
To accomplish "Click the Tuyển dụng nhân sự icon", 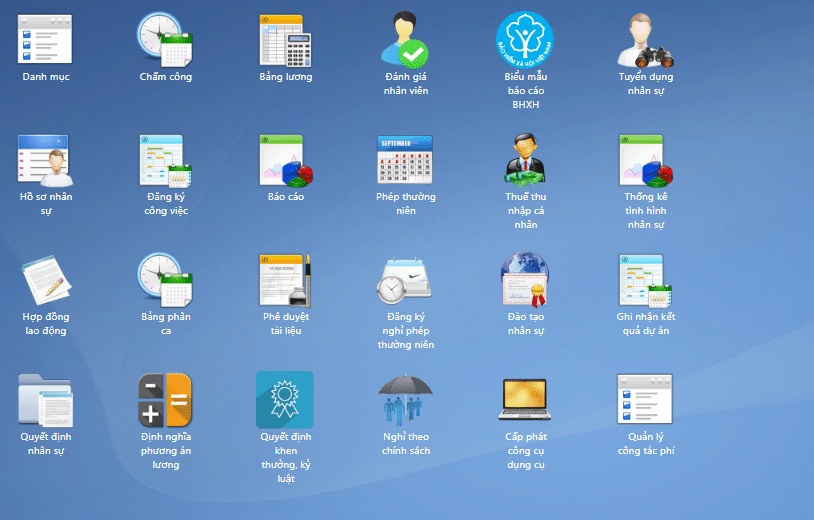I will pyautogui.click(x=645, y=40).
